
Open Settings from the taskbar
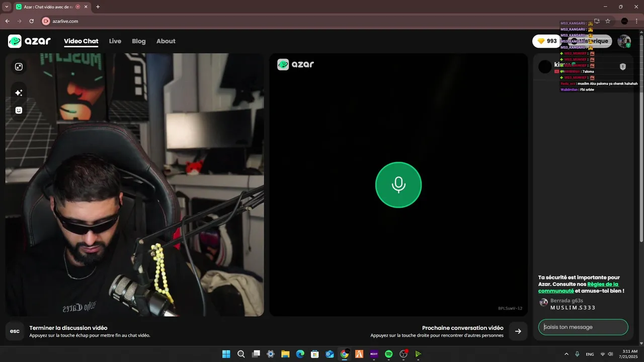271,354
